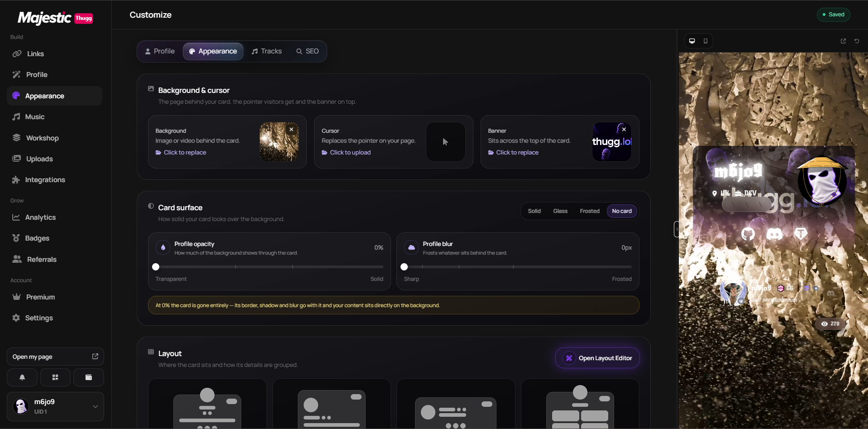The image size is (868, 429).
Task: Switch to the SEO tab
Action: (307, 51)
